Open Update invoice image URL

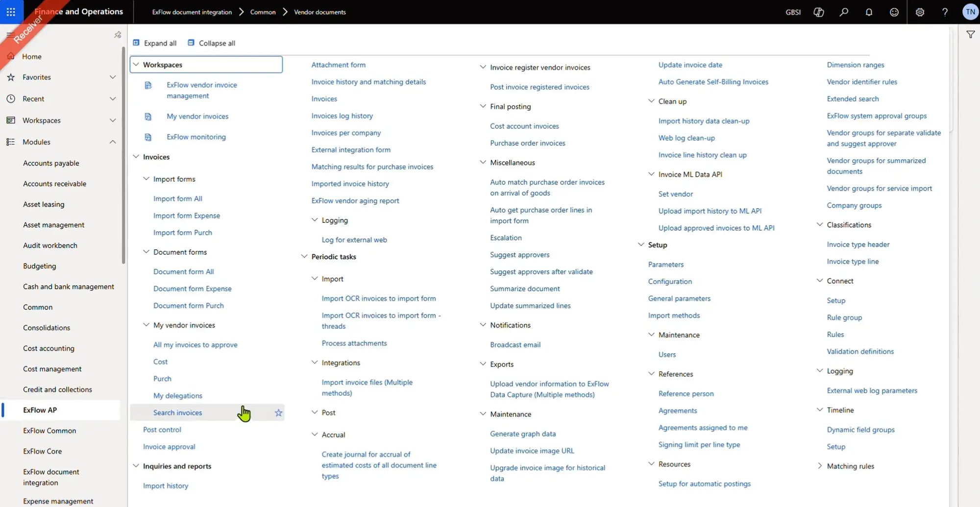pos(532,451)
